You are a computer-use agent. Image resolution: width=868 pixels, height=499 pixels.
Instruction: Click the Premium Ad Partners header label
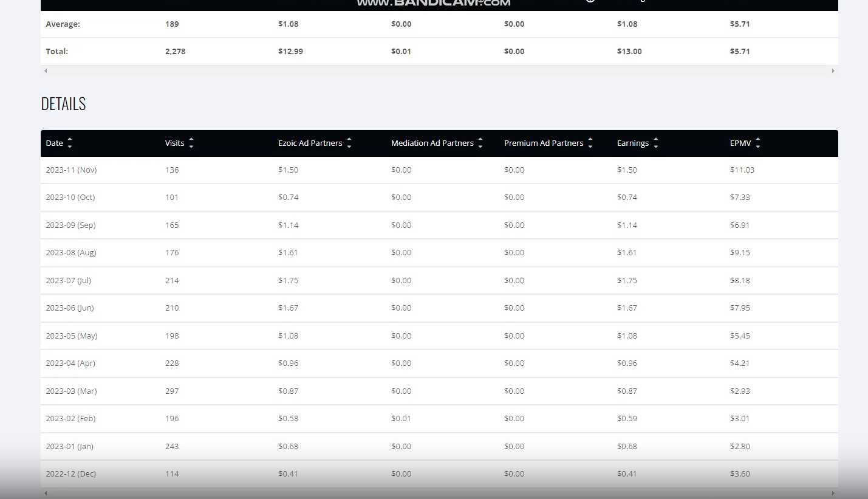[x=544, y=143]
